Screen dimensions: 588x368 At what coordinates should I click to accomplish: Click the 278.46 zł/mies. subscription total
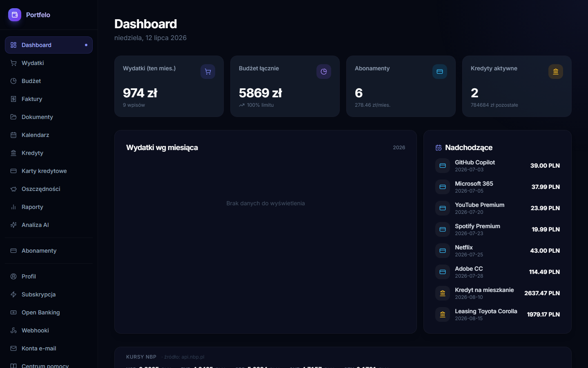[x=372, y=105]
